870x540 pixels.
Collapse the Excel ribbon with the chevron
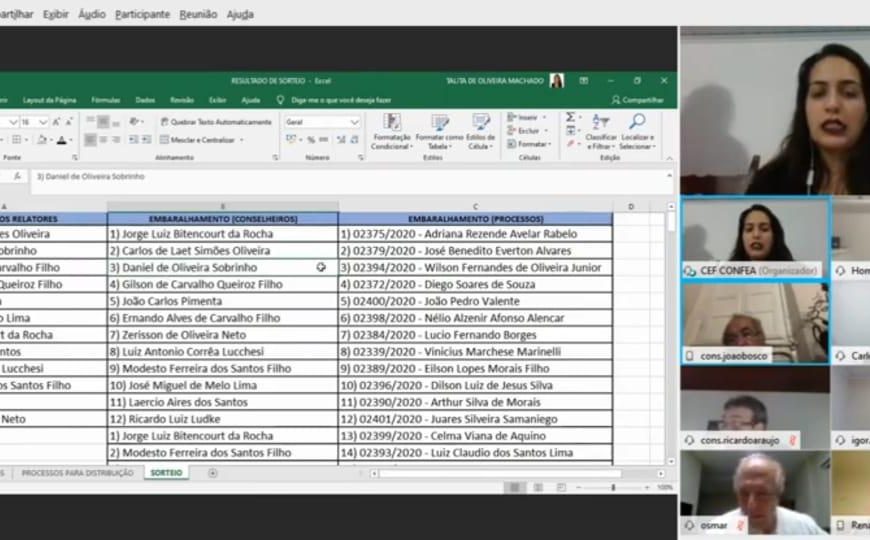pyautogui.click(x=669, y=158)
